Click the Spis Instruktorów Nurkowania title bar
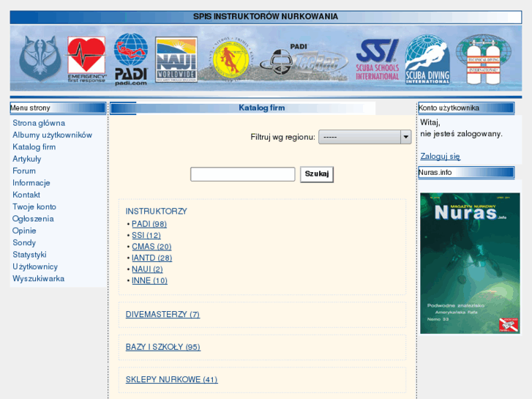532x399 pixels. 266,17
